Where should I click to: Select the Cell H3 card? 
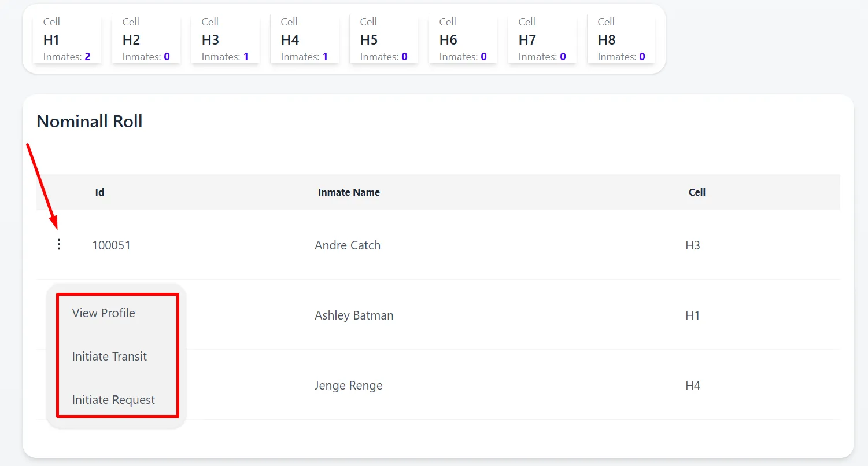(226, 39)
